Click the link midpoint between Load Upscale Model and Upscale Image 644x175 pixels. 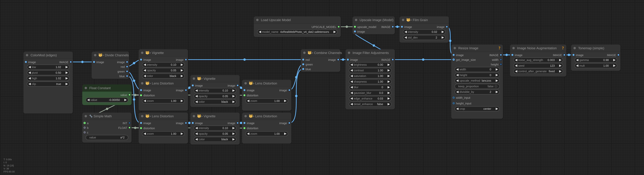click(347, 27)
